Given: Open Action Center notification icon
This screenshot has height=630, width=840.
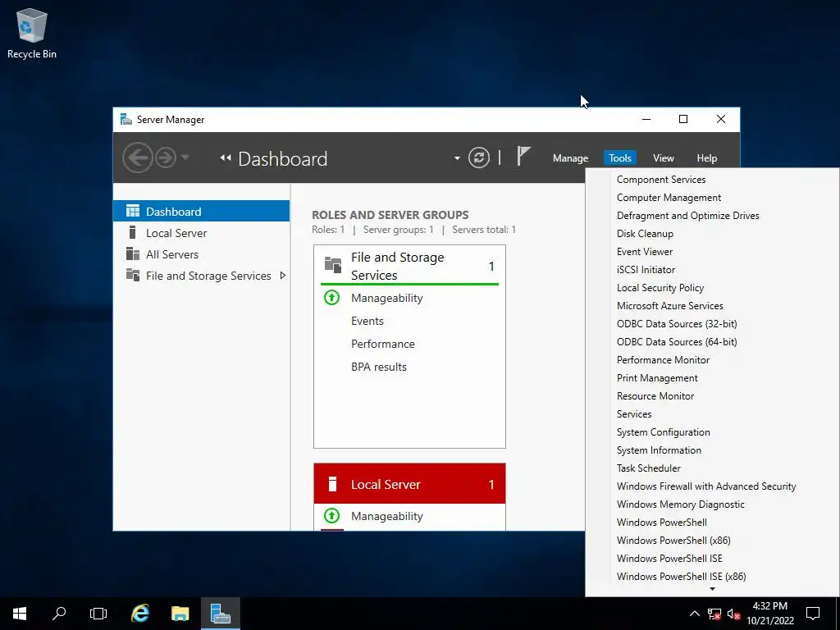Looking at the screenshot, I should point(813,614).
